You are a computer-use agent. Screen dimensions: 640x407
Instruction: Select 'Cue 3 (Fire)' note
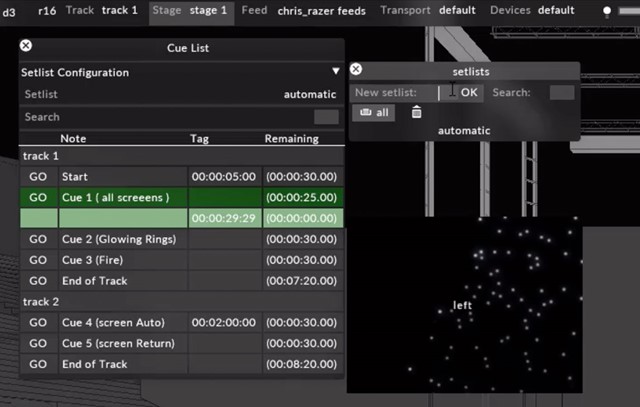pyautogui.click(x=123, y=260)
